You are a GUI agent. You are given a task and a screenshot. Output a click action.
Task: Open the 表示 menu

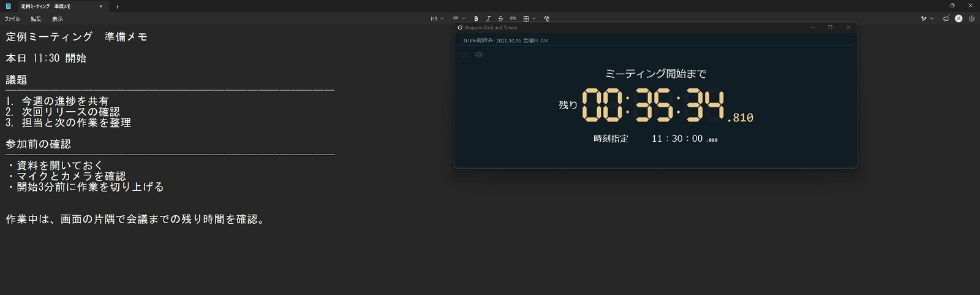(57, 19)
